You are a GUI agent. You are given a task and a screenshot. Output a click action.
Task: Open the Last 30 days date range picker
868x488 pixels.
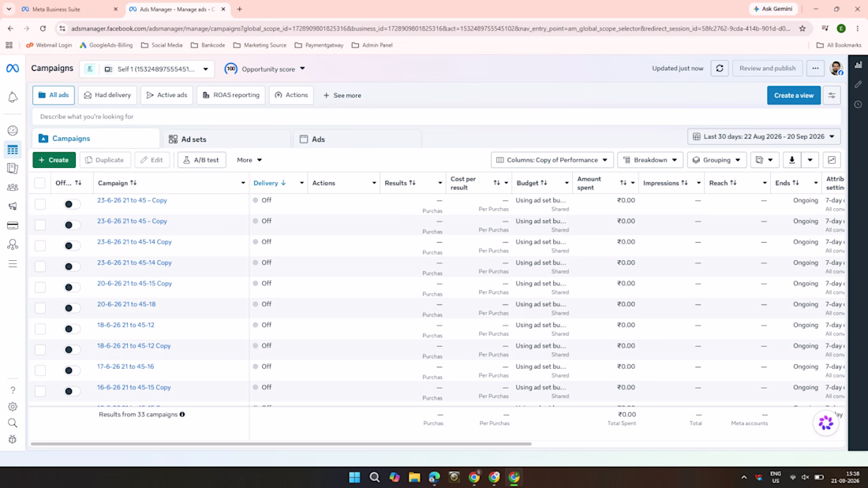763,136
